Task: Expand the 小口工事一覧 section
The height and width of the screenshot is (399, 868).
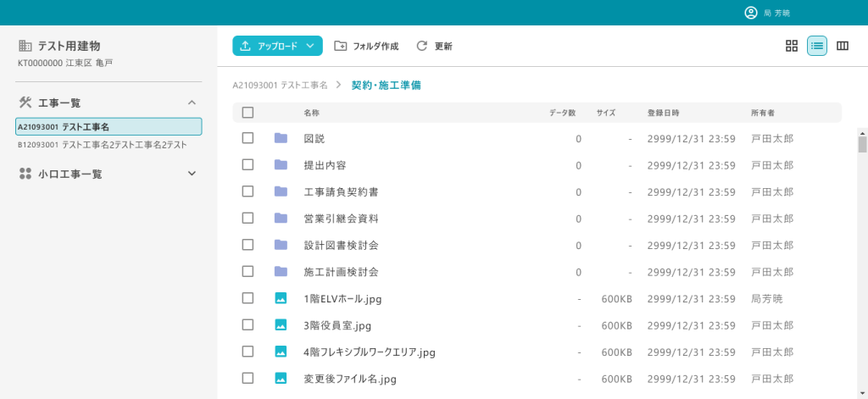Action: 192,174
